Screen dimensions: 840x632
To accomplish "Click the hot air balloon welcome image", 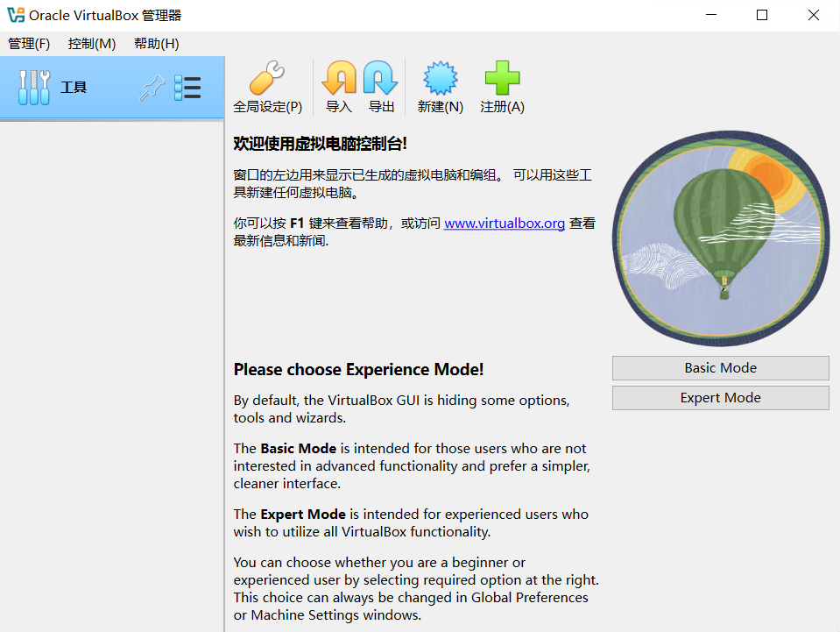I will [x=721, y=238].
